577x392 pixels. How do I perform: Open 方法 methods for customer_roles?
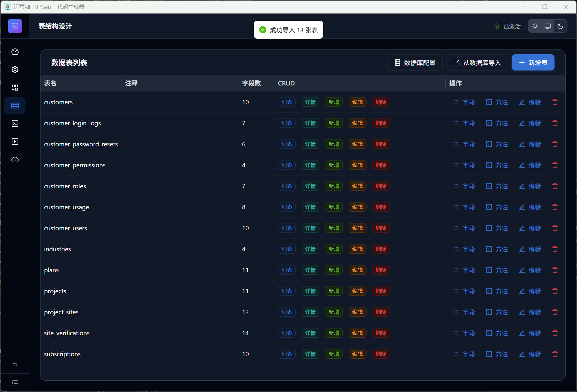coord(497,186)
